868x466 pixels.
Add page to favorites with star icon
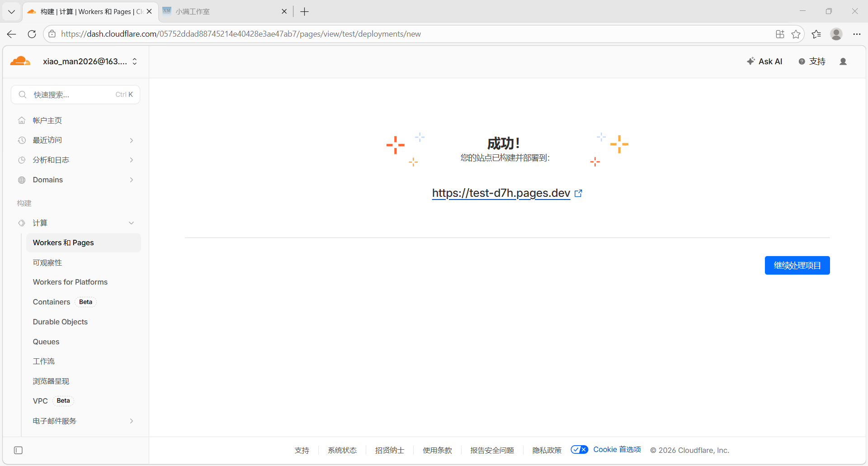(x=796, y=34)
